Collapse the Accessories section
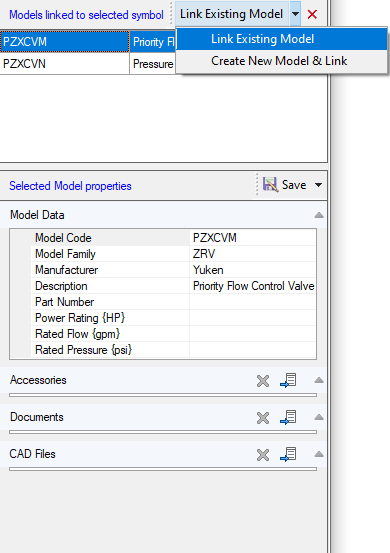This screenshot has width=390, height=553. tap(319, 380)
